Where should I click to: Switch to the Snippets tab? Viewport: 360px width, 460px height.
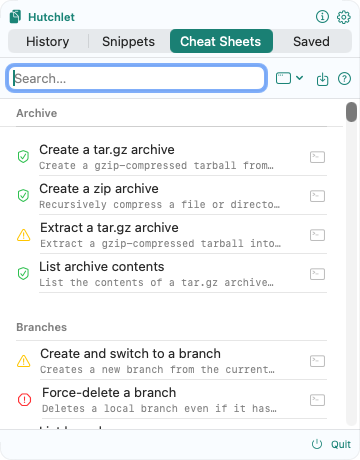pyautogui.click(x=128, y=41)
